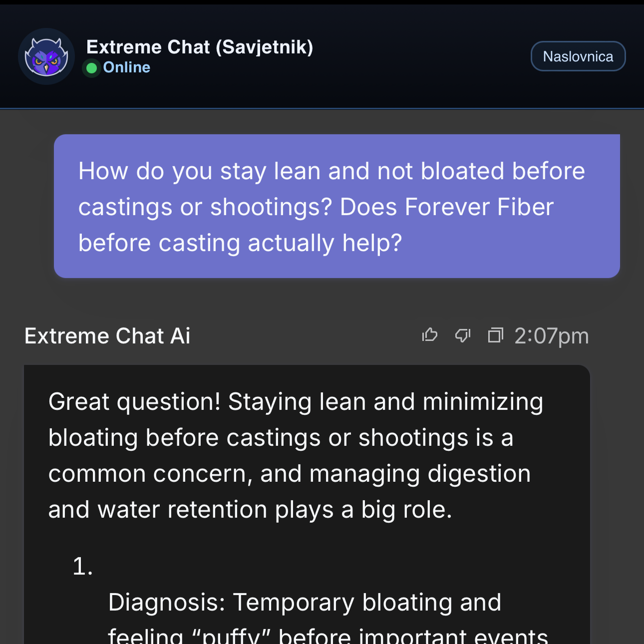644x644 pixels.
Task: Click the 2:07pm message timestamp
Action: 551,336
